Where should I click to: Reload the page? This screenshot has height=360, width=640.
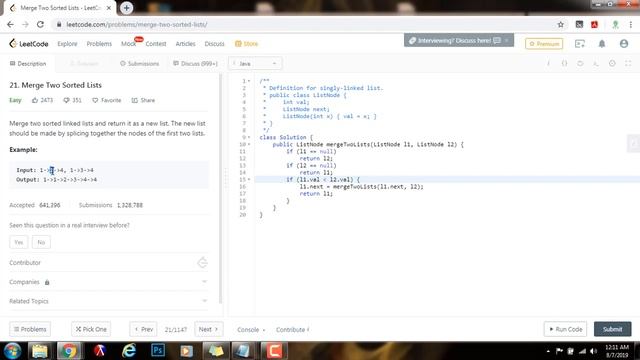tap(40, 24)
